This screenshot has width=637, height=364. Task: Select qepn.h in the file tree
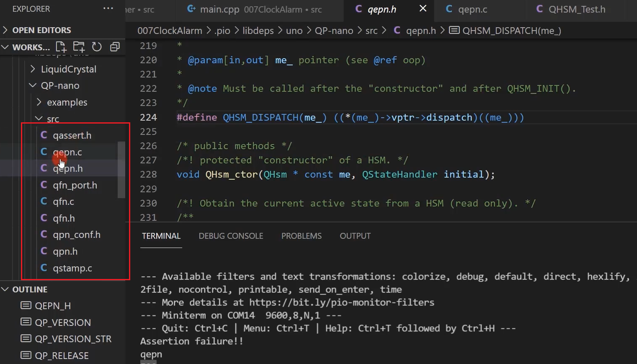67,168
